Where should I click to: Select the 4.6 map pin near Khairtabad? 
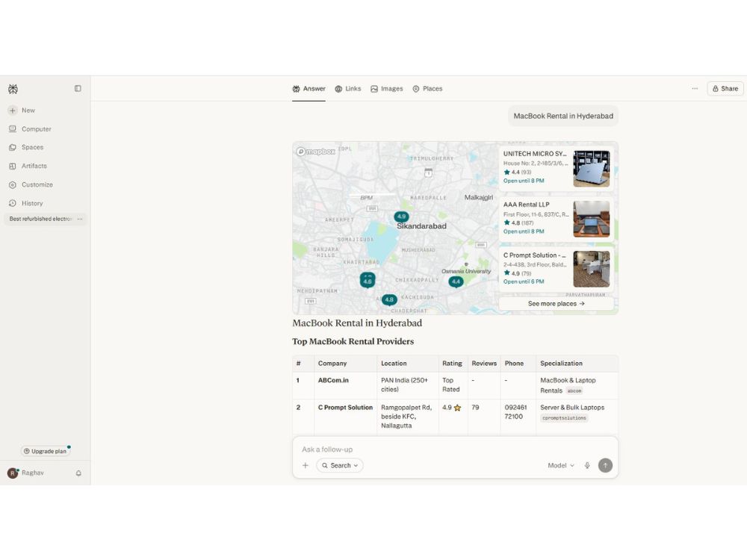click(368, 280)
